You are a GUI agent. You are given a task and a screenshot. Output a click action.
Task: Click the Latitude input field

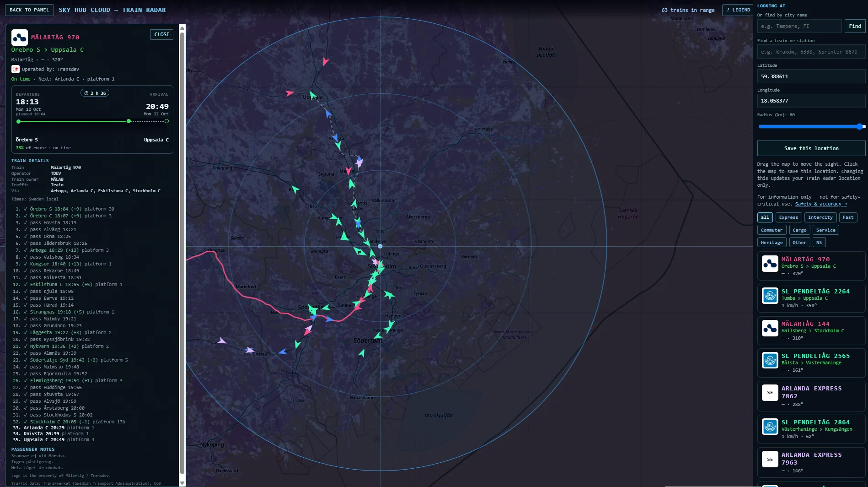811,76
